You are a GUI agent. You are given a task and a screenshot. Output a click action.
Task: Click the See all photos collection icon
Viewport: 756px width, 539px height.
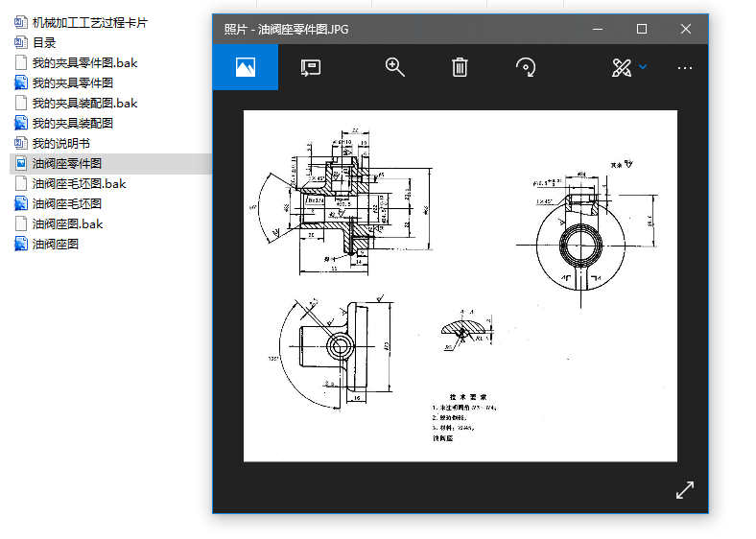245,67
